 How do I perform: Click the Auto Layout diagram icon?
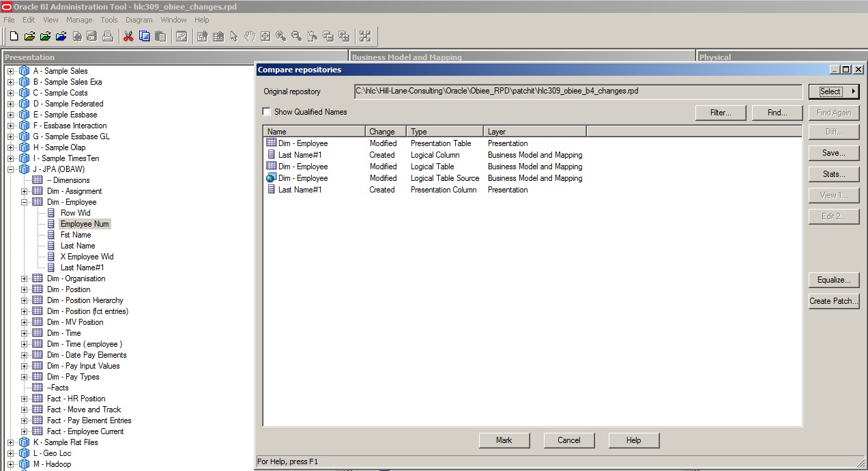click(x=365, y=36)
